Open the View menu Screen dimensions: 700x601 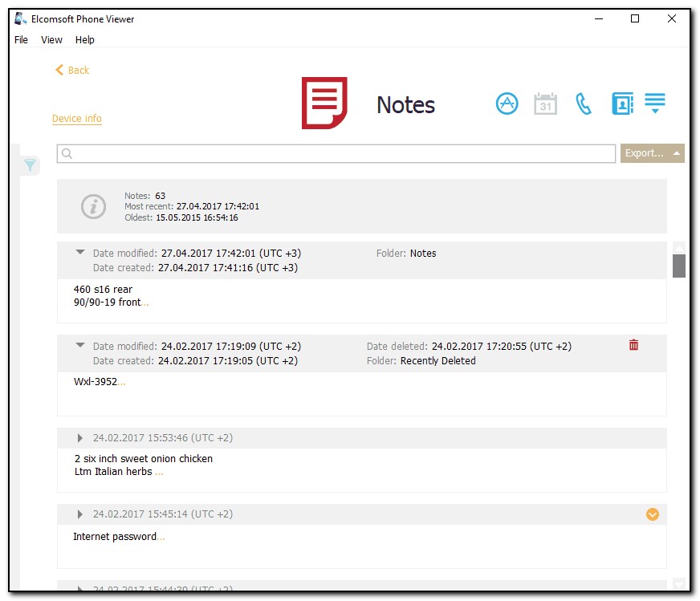pos(51,40)
